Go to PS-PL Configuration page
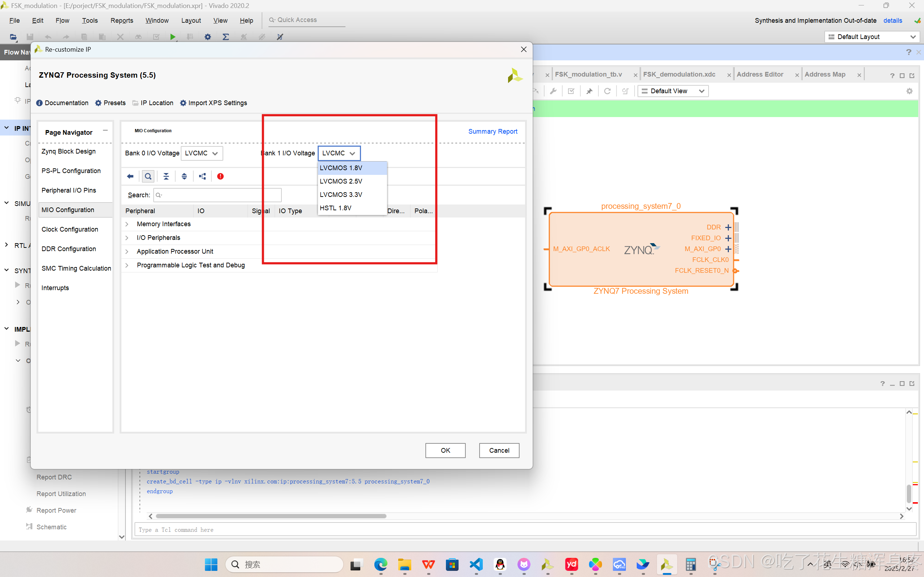 (x=71, y=171)
